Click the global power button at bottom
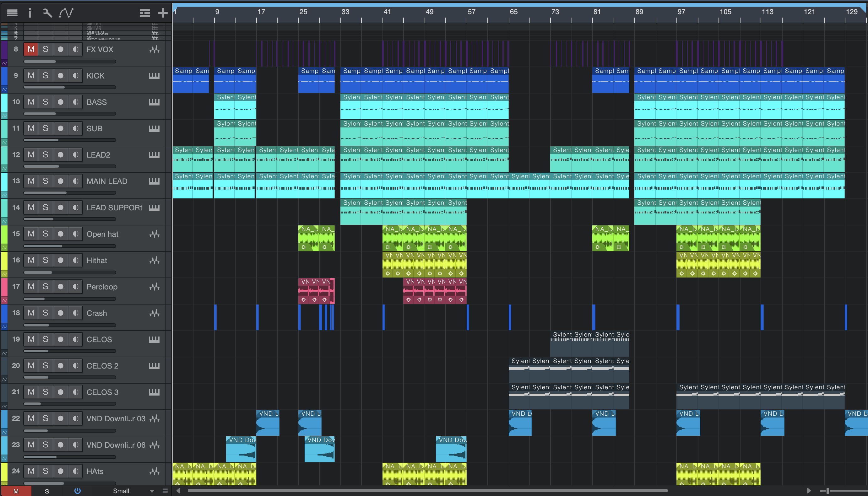This screenshot has height=496, width=868. coord(77,491)
